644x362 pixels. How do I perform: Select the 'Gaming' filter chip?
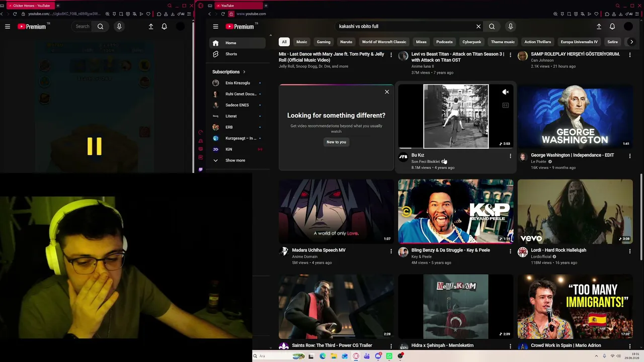pos(324,42)
